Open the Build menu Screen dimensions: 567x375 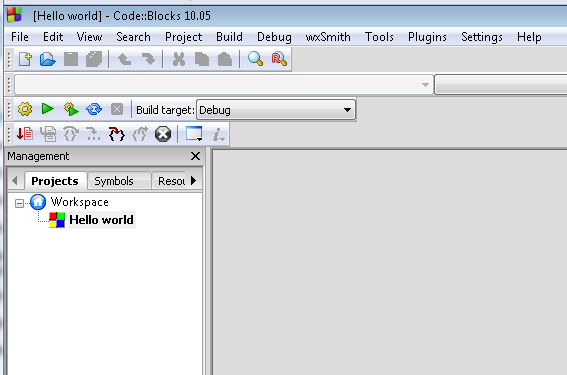tap(229, 37)
